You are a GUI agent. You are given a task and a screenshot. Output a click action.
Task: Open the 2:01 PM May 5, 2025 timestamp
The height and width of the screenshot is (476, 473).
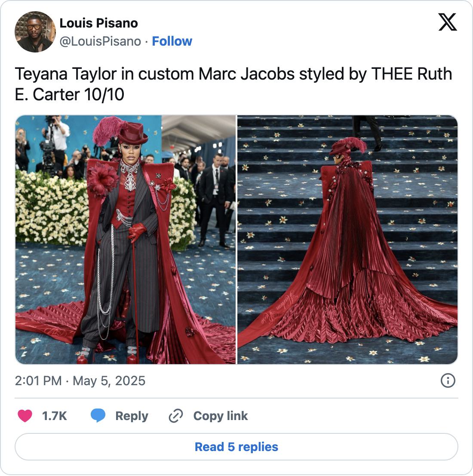coord(80,381)
